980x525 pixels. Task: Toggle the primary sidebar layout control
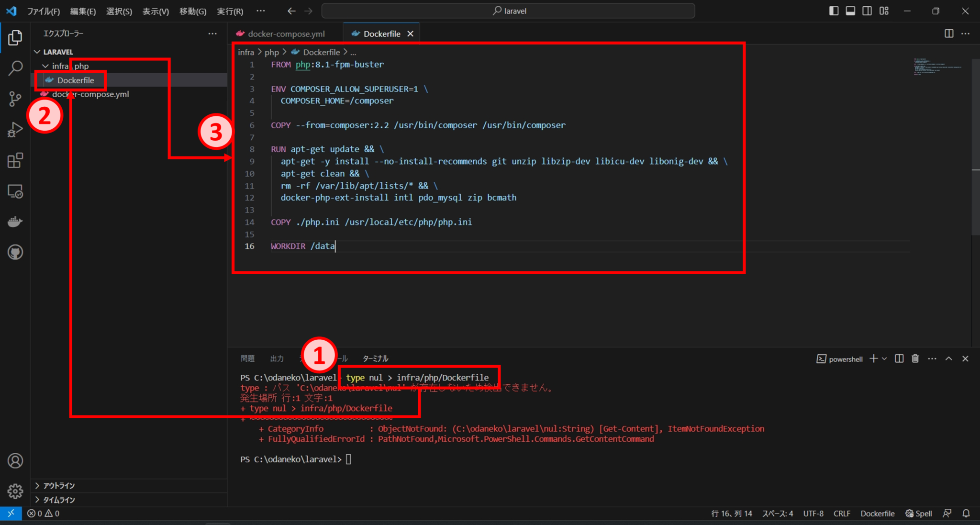point(834,11)
